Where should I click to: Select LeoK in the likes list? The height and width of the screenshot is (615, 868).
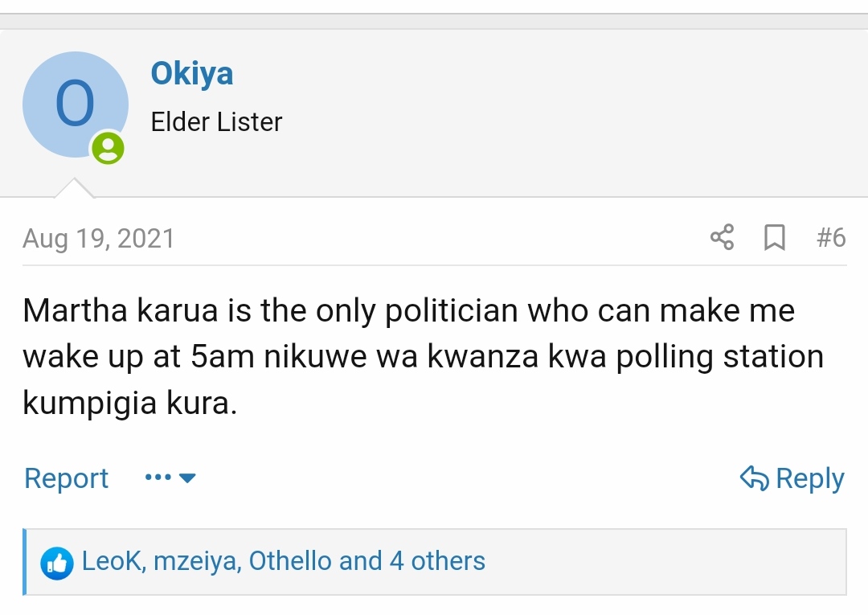pyautogui.click(x=113, y=561)
